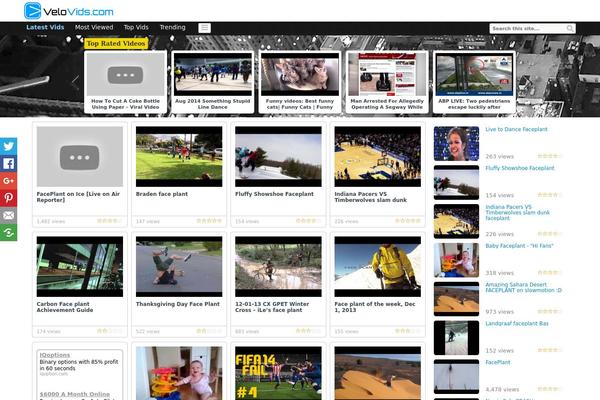
Task: Open Carbon Face plant Achievement Guide link
Action: pos(65,307)
